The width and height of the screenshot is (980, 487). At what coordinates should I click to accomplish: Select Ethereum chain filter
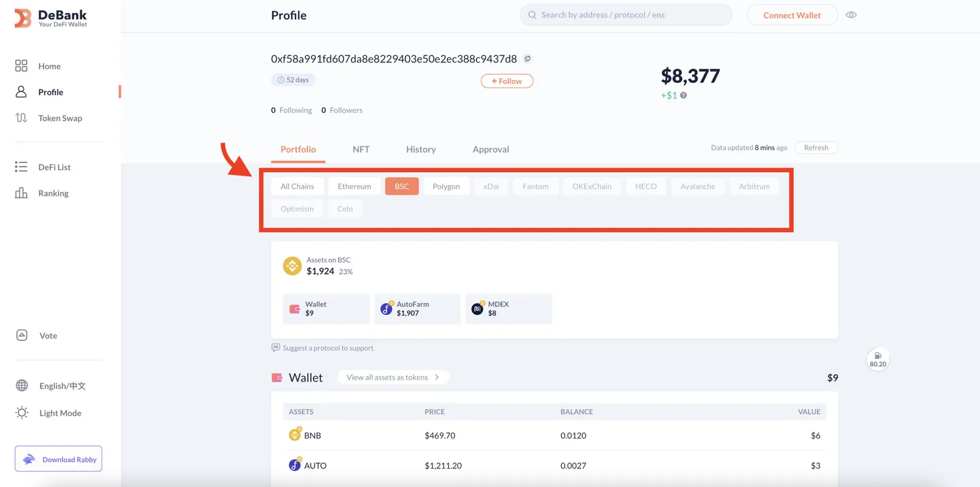tap(354, 186)
